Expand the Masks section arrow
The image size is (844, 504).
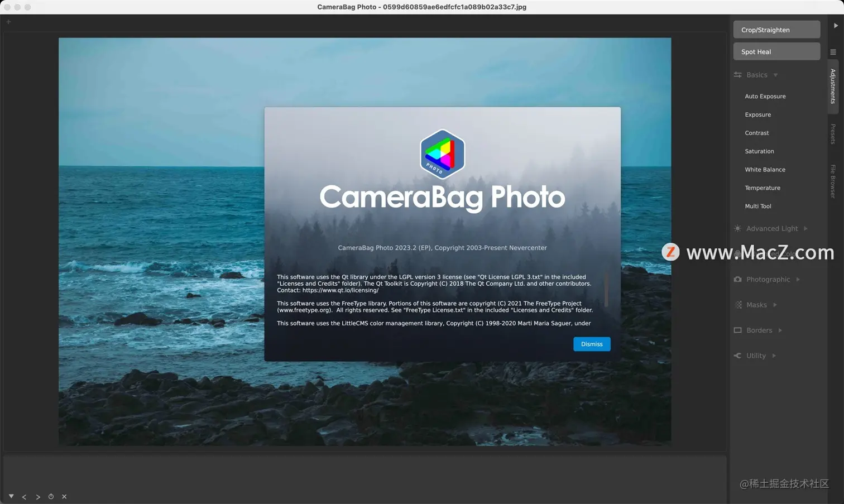point(775,305)
